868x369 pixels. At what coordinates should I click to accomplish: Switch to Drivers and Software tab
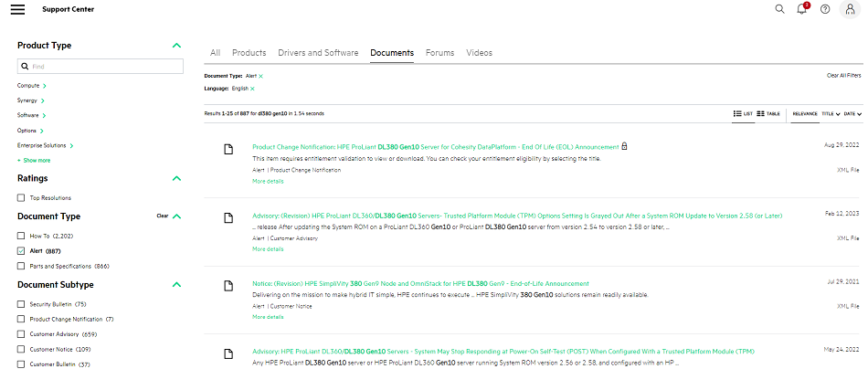[318, 53]
